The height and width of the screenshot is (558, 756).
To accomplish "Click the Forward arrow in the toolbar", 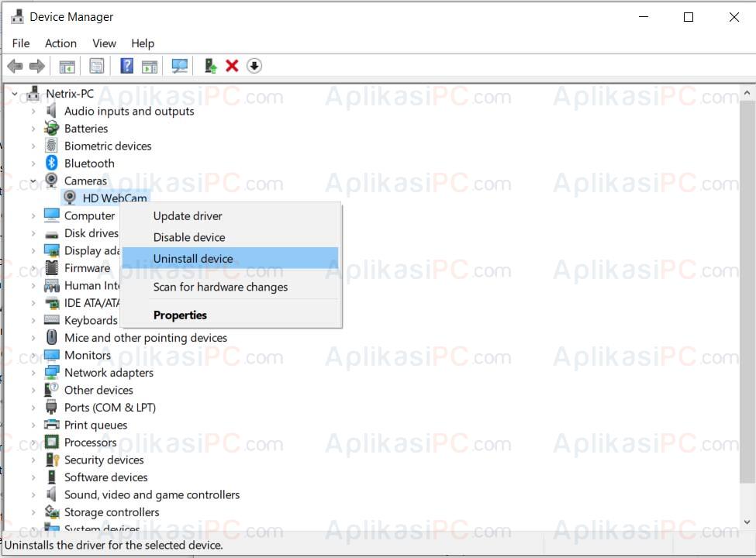I will (x=37, y=66).
